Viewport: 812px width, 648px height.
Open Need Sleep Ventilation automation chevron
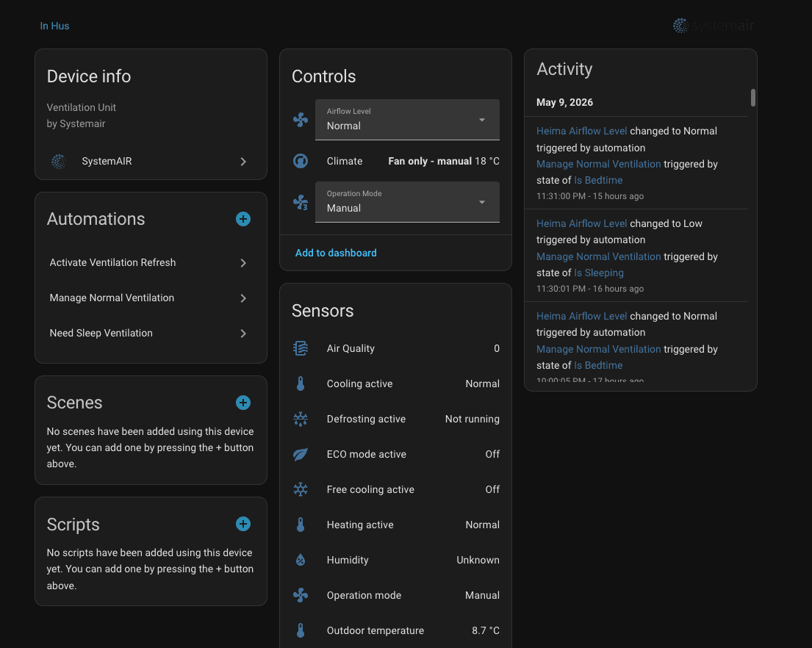tap(243, 334)
